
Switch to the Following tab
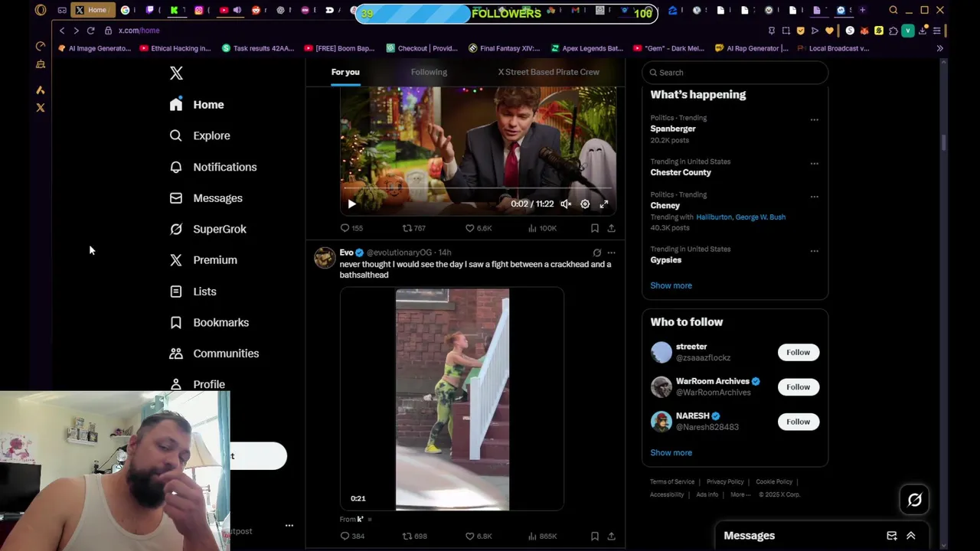(429, 72)
